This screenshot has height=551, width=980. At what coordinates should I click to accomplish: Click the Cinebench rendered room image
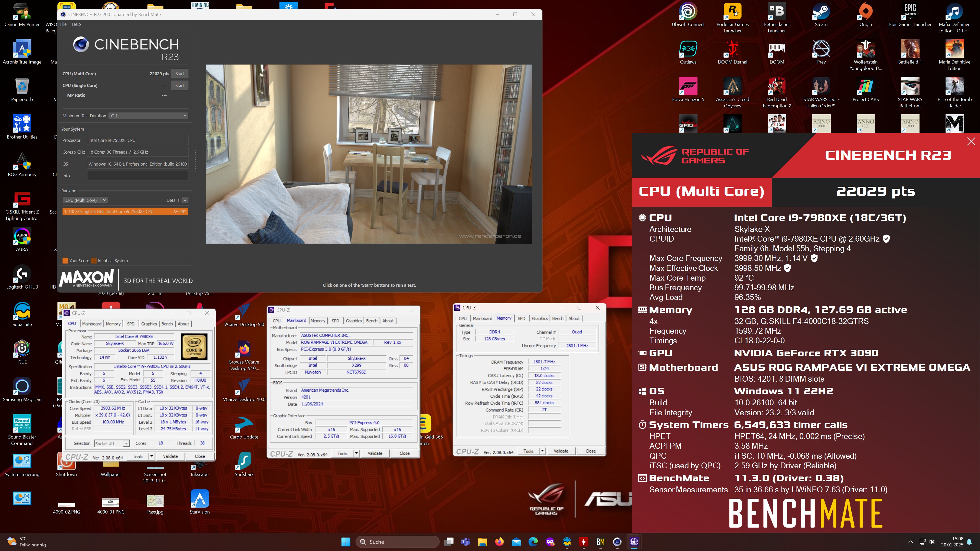point(369,154)
